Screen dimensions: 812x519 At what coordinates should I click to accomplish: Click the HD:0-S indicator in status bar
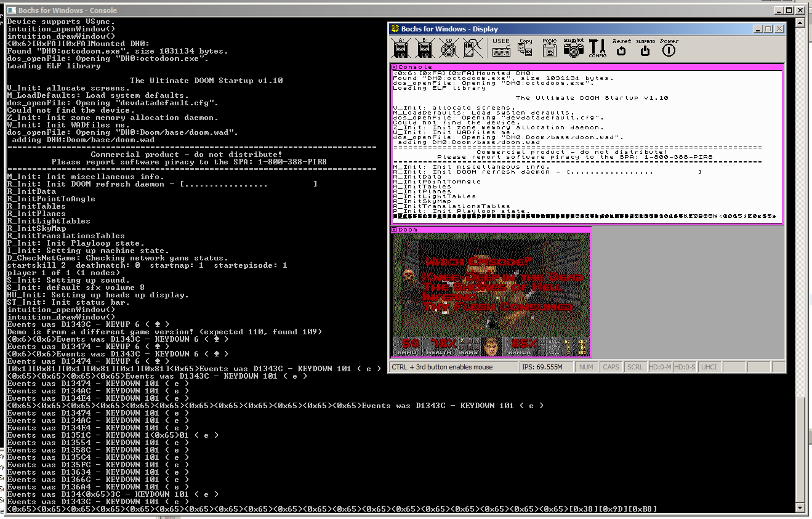click(685, 367)
